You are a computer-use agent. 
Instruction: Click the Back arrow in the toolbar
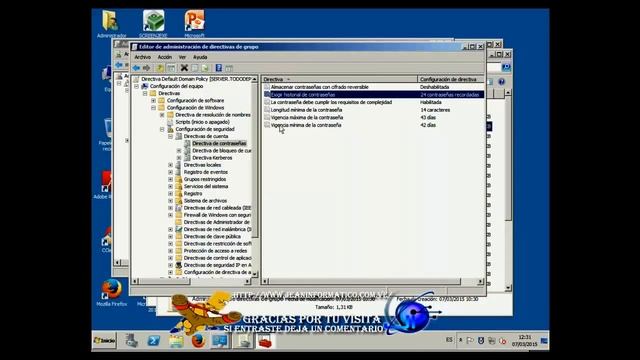click(x=136, y=68)
